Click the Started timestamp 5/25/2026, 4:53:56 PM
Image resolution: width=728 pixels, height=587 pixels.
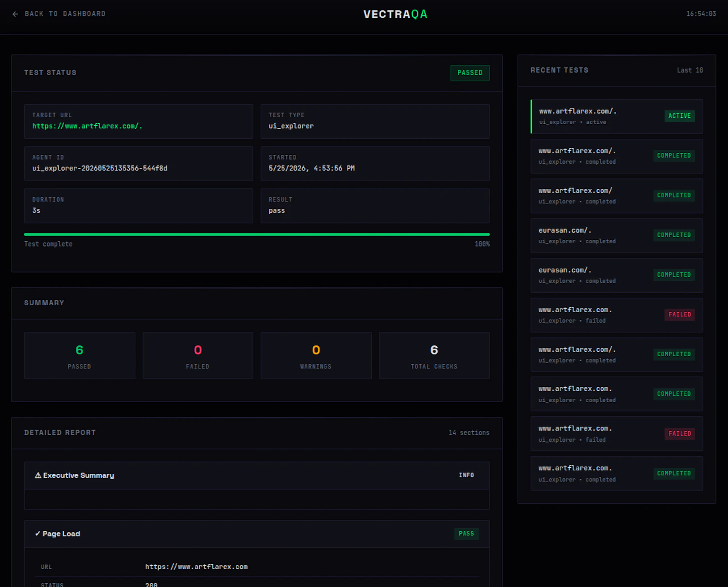point(312,168)
